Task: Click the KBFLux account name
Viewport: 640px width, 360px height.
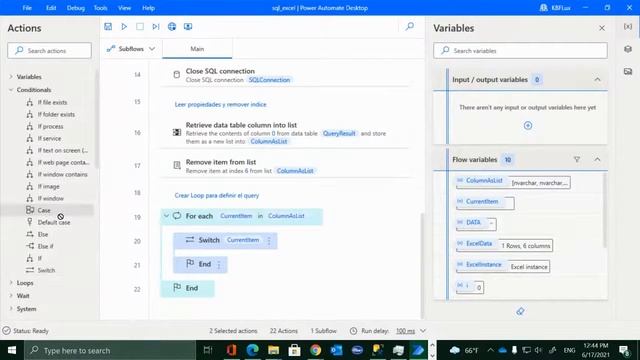Action: point(560,8)
